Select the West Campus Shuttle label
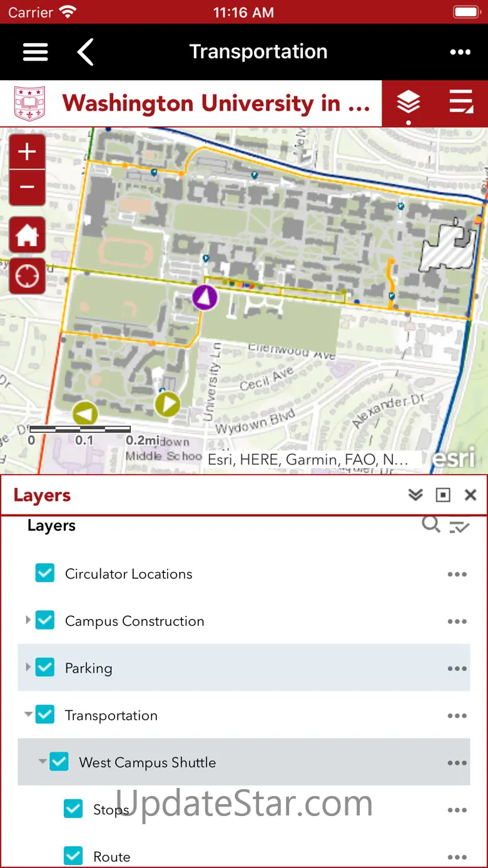 (x=148, y=762)
